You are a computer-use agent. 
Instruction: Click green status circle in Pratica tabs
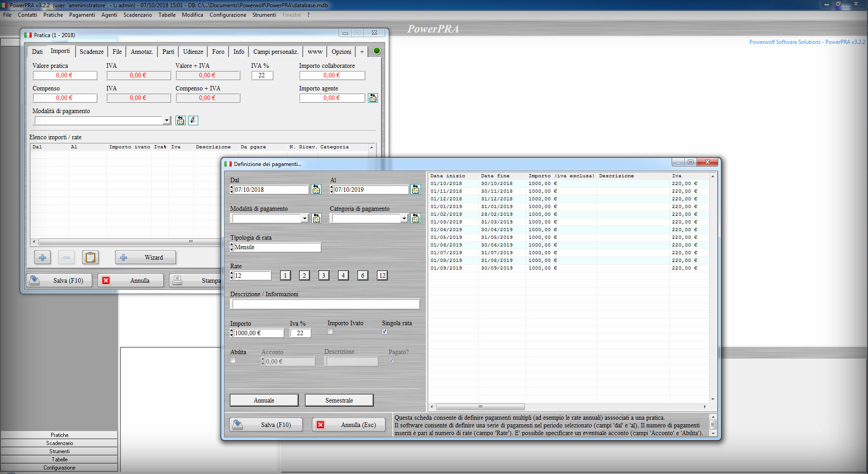[x=377, y=51]
